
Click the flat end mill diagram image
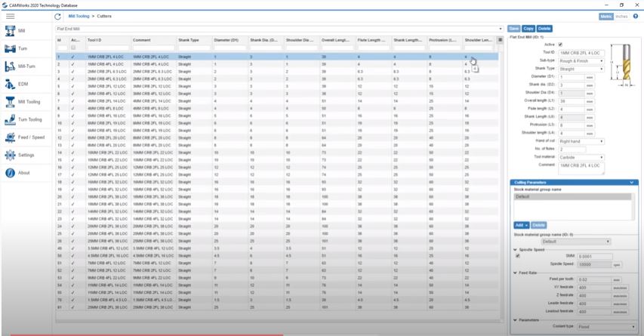coord(624,65)
